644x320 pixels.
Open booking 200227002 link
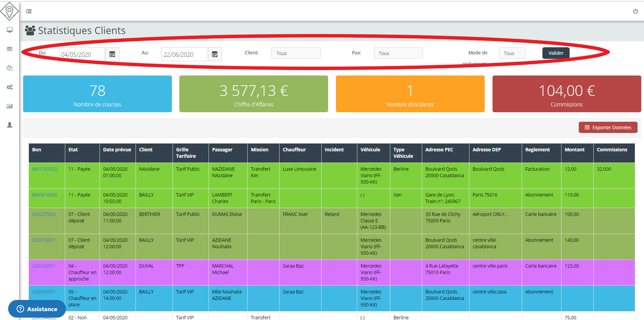coord(44,214)
